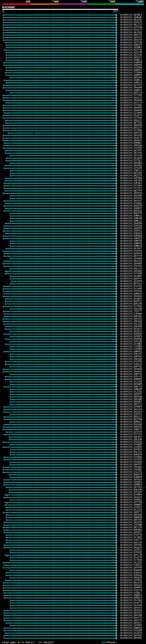Select the UniRef100_P07369 label
Viewport: 146px width, 644px height.
coord(131,95)
